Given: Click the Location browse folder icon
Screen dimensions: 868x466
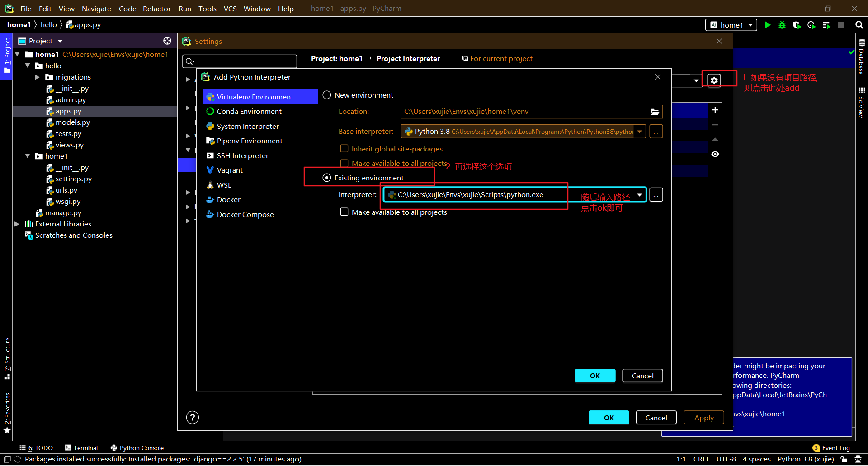Looking at the screenshot, I should [655, 112].
